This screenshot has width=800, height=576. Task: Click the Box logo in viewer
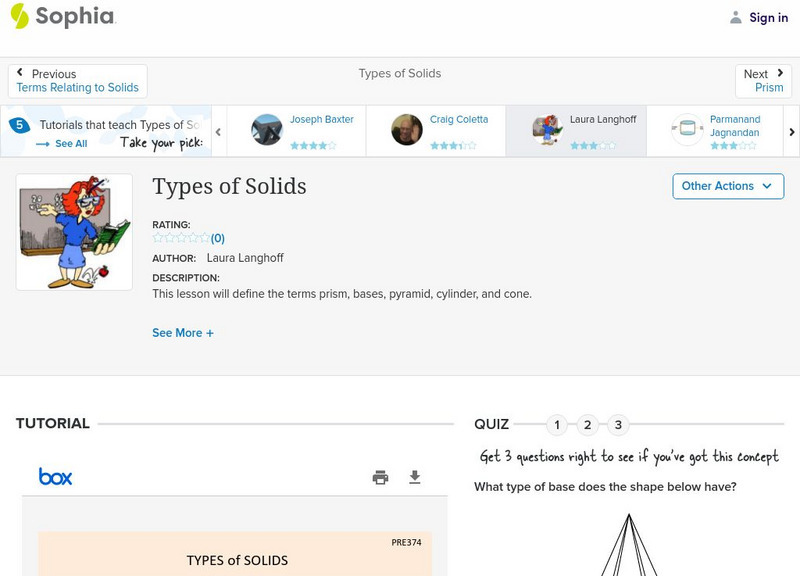(56, 477)
